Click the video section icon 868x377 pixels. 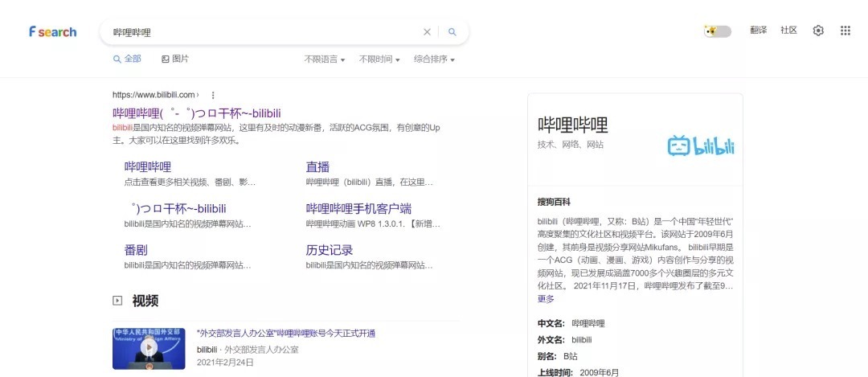coord(117,301)
